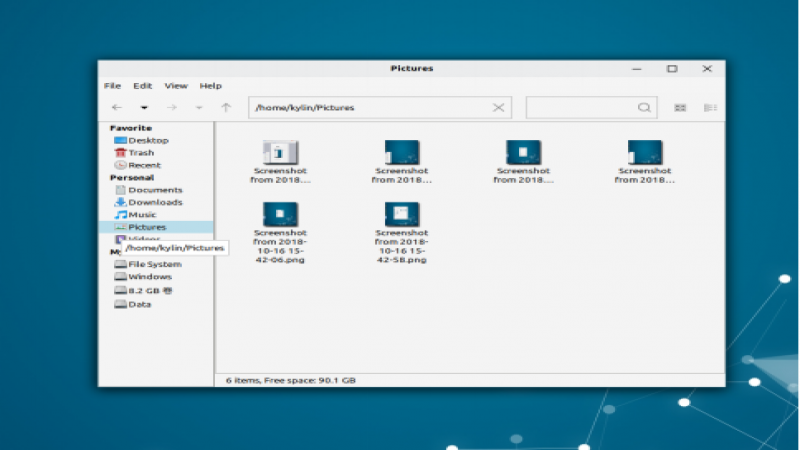This screenshot has height=450, width=800.
Task: Click inside the search input field
Action: 582,107
